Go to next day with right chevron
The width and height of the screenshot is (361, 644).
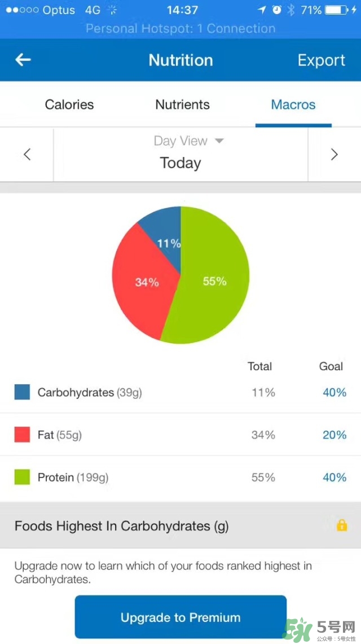[x=334, y=155]
